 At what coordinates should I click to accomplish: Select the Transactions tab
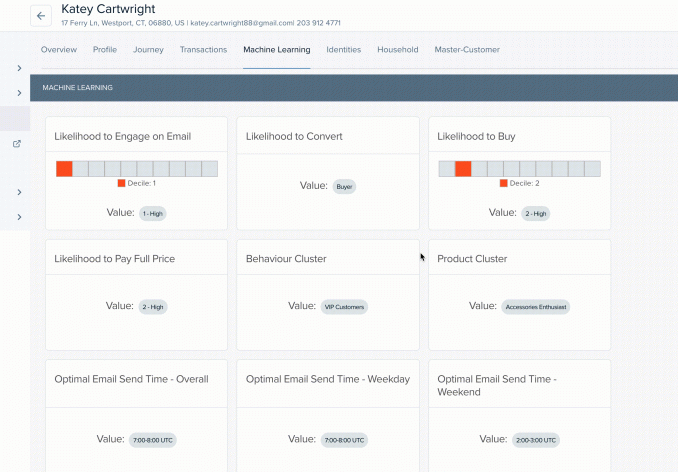pos(203,50)
